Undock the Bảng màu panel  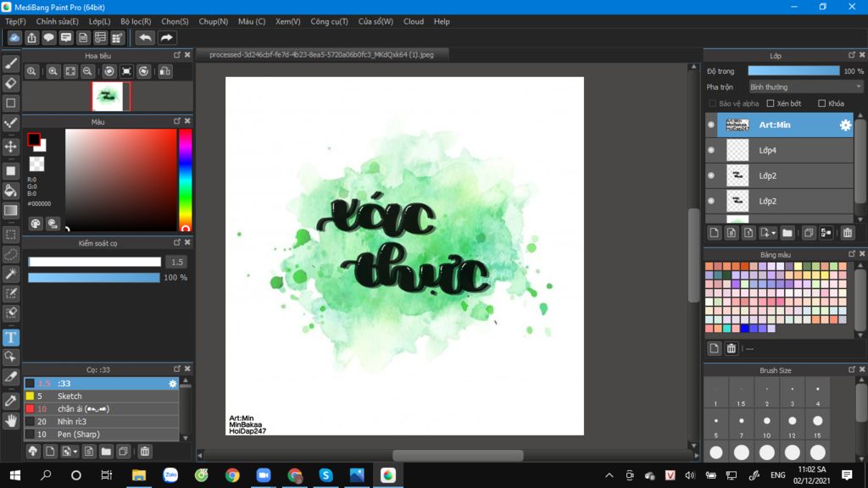(x=852, y=254)
